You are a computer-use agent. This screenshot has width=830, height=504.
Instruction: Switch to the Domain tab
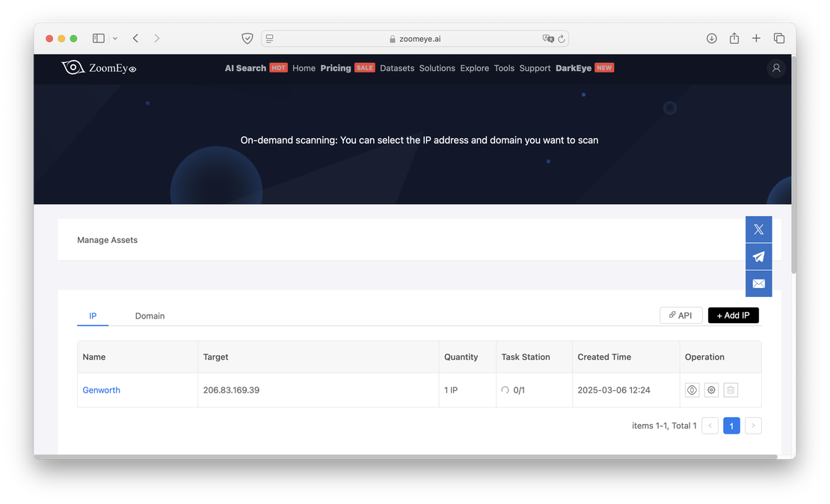pos(150,316)
